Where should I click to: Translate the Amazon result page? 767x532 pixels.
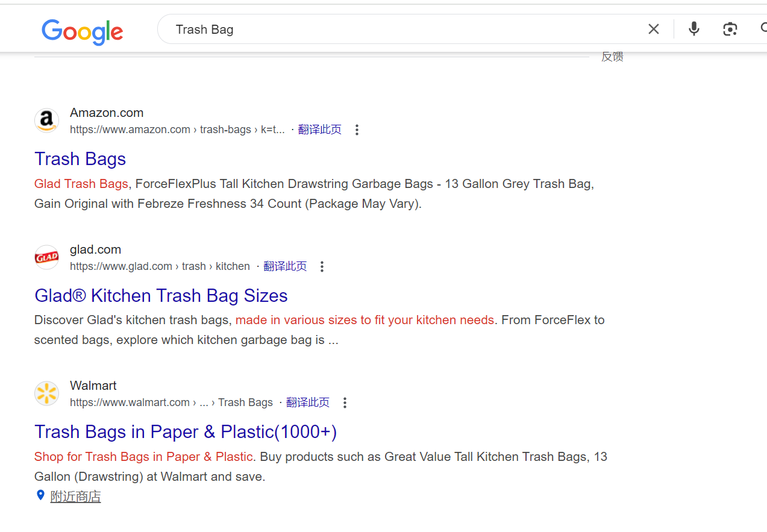coord(319,130)
